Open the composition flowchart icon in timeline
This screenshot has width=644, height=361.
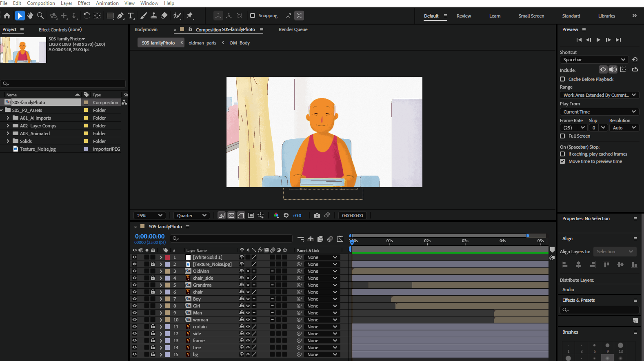coord(301,239)
